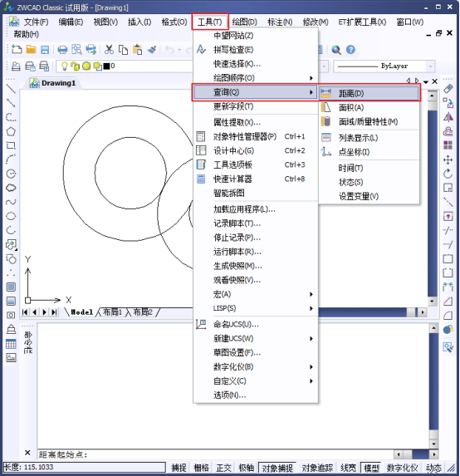
Task: Toggle 捕捉 snap in status bar
Action: [x=179, y=468]
